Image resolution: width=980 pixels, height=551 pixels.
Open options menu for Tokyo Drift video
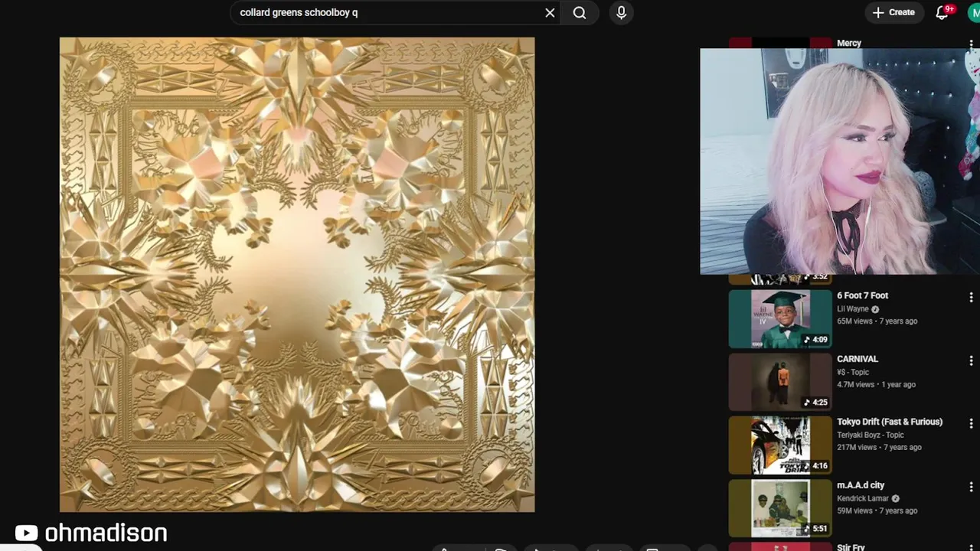tap(971, 423)
